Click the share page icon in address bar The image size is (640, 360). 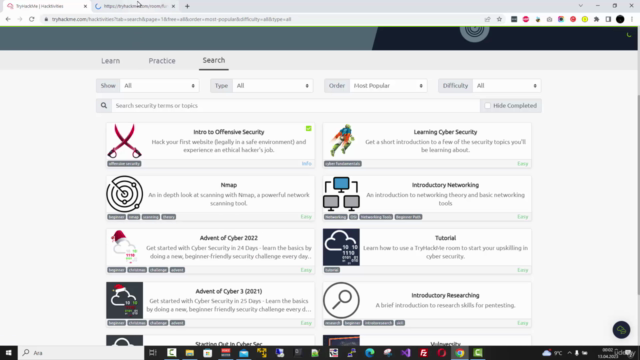click(487, 19)
